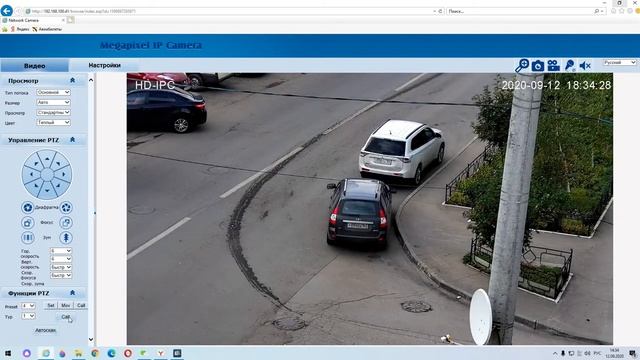Select the Network Camera browser tab
Viewport: 640px width, 360px height.
(x=33, y=20)
